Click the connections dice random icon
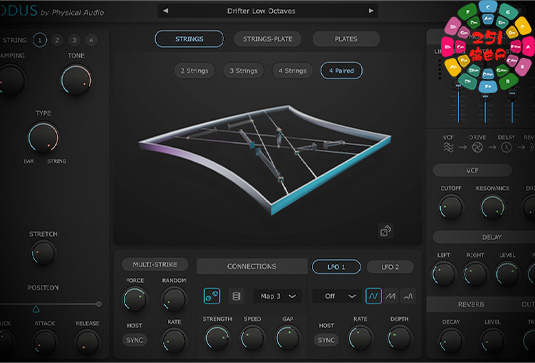Screen dimensions: 535x363 [212, 296]
